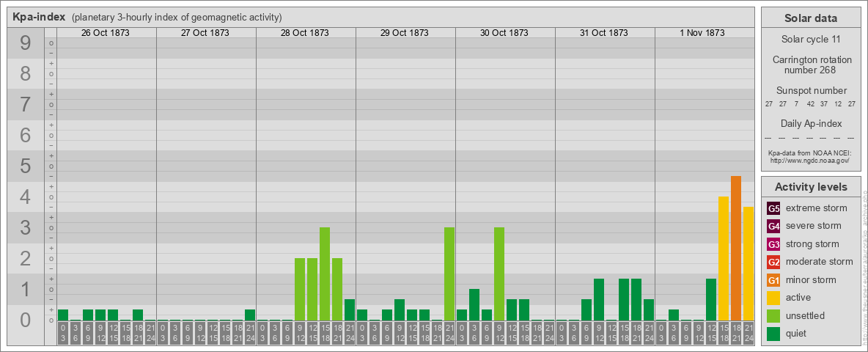The height and width of the screenshot is (352, 868).
Task: Click 'Kpa-data from NOAA NCEI:' text
Action: tap(810, 153)
